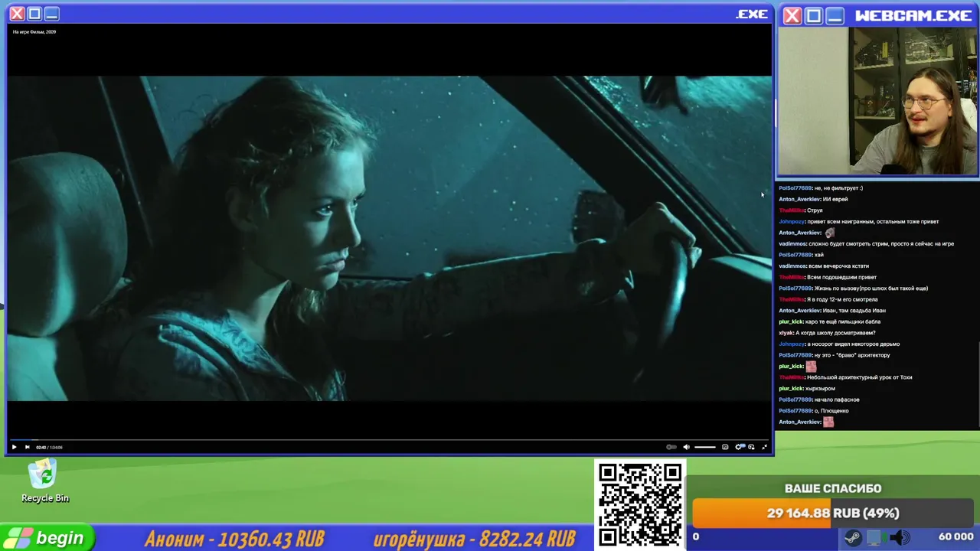The image size is (980, 551).
Task: Click chat message 'А когда школу досматриваем?'
Action: (835, 333)
